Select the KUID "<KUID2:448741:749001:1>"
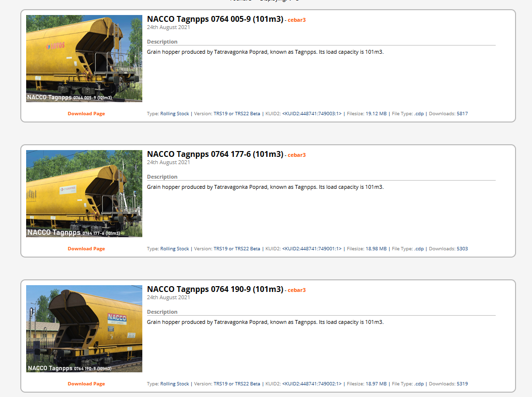The height and width of the screenshot is (397, 532). (312, 249)
